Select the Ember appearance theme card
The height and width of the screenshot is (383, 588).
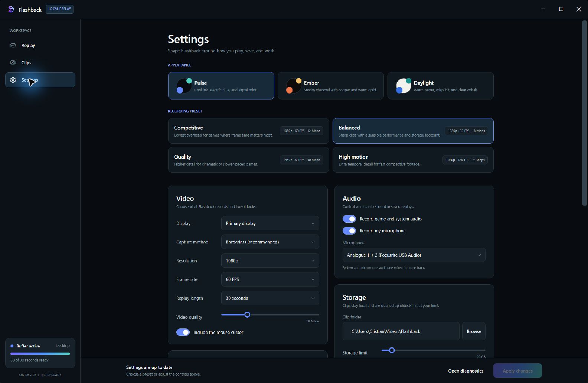tap(330, 86)
